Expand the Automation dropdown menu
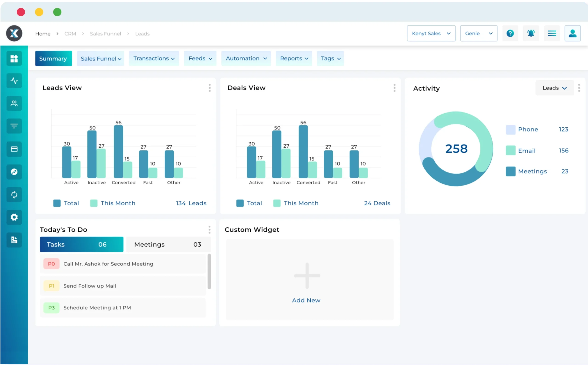The width and height of the screenshot is (588, 365). (x=246, y=58)
